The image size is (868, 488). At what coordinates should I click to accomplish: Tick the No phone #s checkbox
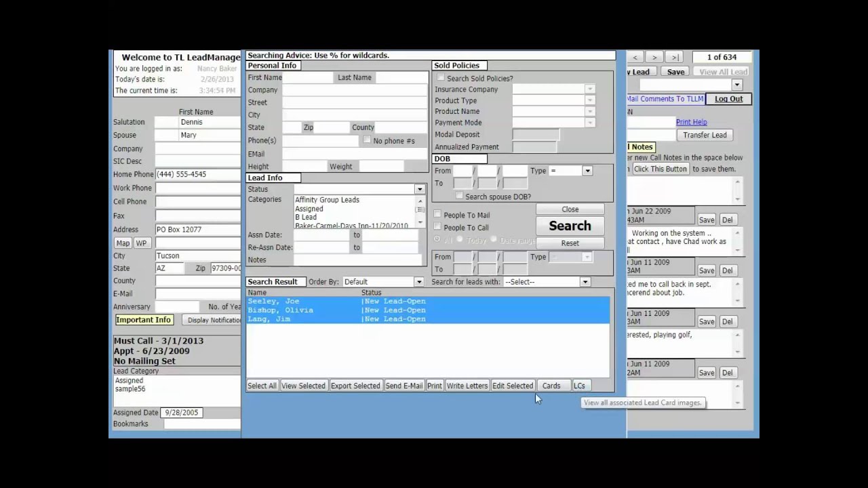click(x=367, y=140)
